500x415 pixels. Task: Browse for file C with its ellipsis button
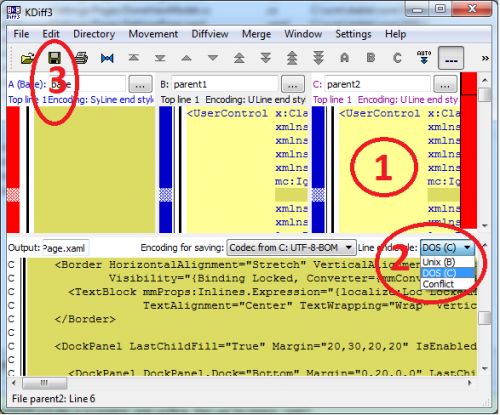(445, 84)
